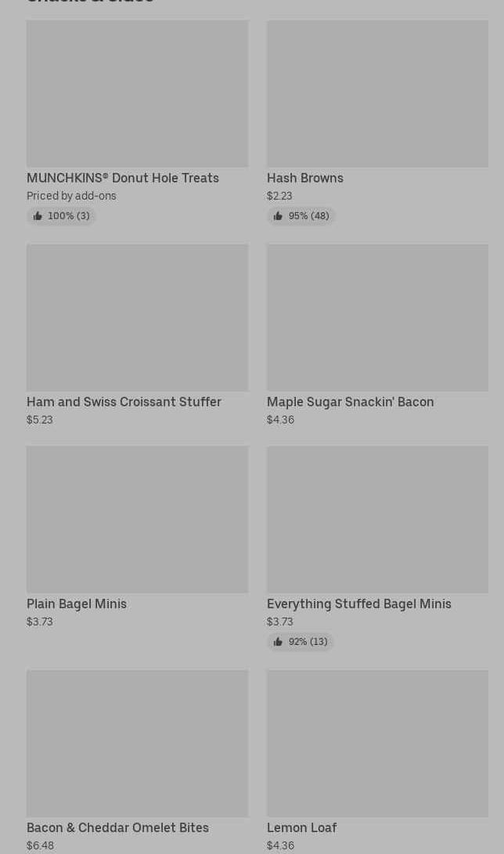Open the MUNCHKINS Donut Hole Treats image

click(x=137, y=93)
